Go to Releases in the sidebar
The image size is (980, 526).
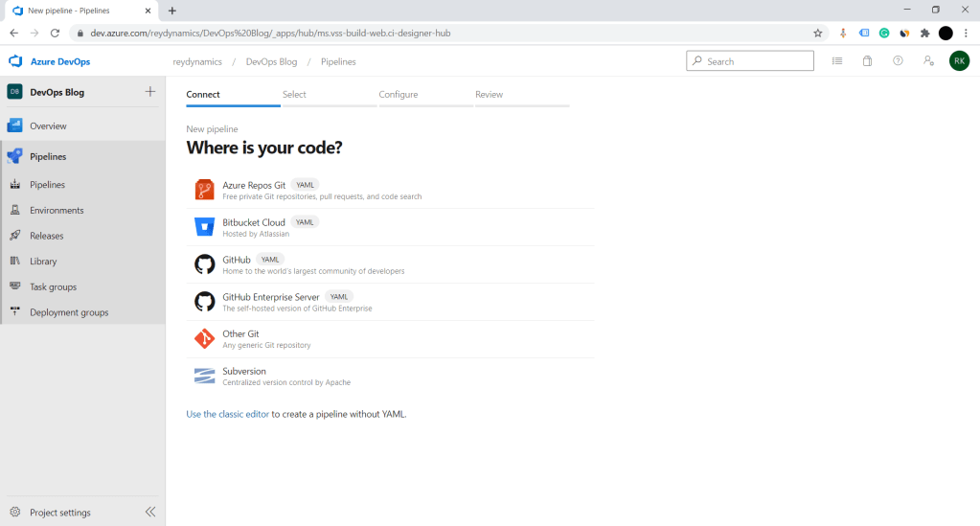(47, 236)
